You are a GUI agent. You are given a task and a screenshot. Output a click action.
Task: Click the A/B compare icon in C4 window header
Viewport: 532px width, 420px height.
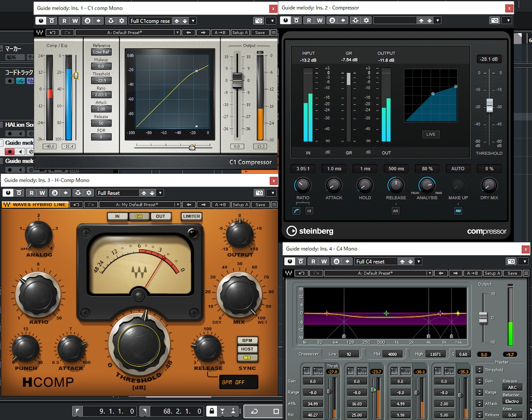point(336,261)
